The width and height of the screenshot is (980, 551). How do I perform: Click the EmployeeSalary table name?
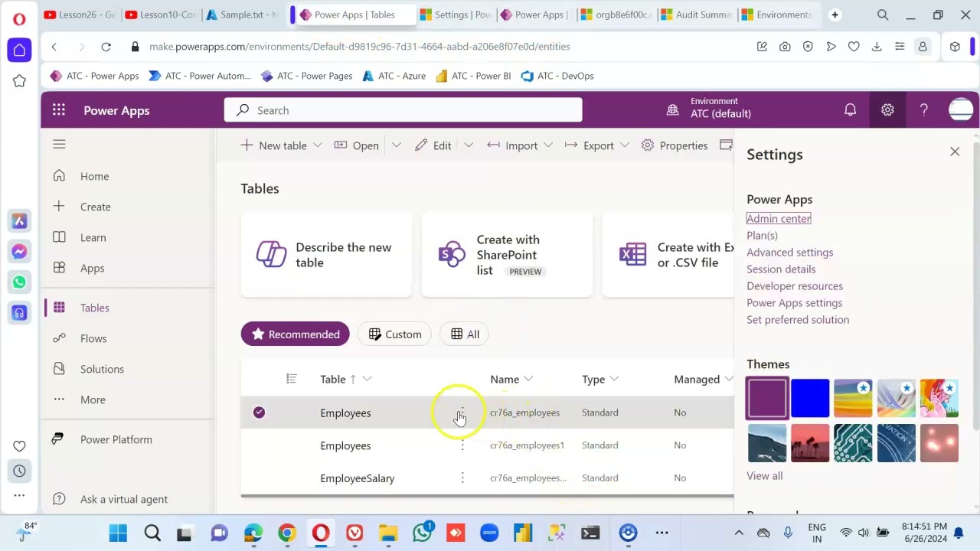pyautogui.click(x=358, y=478)
